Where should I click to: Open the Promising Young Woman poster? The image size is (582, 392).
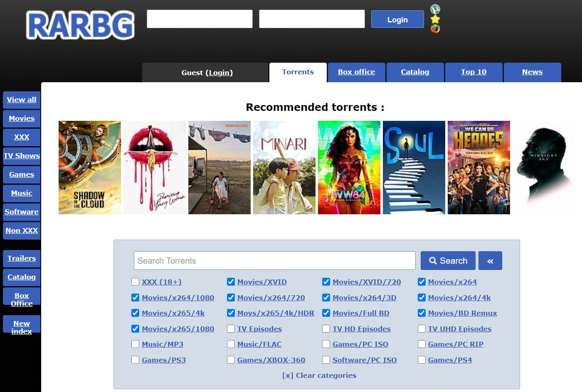(155, 168)
